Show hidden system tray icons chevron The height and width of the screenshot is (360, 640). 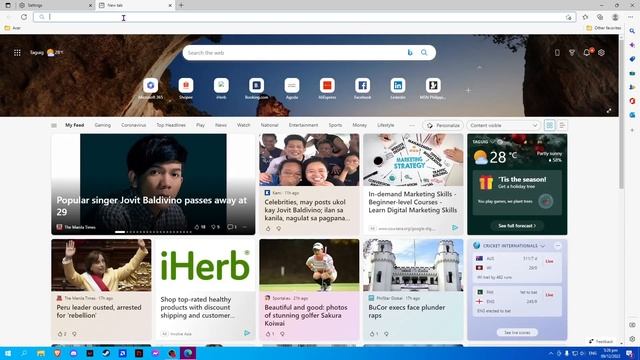[551, 353]
